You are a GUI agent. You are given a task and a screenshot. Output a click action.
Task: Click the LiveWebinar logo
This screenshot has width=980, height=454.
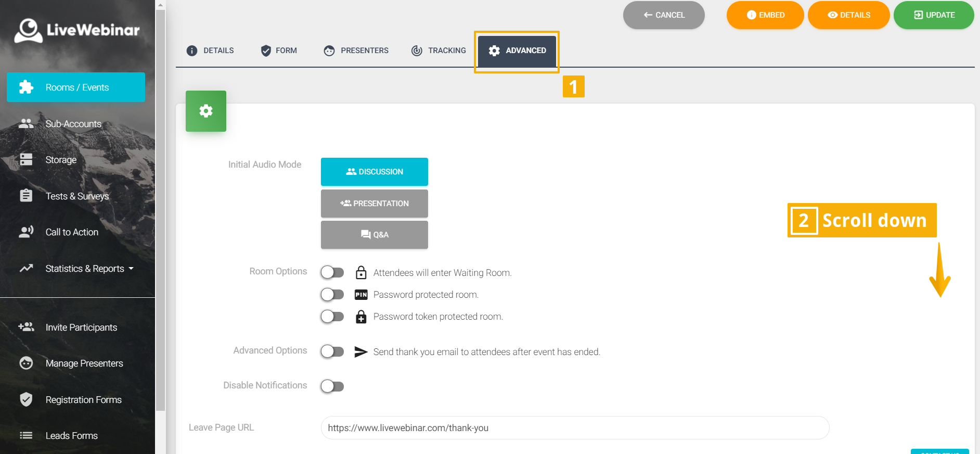click(77, 30)
